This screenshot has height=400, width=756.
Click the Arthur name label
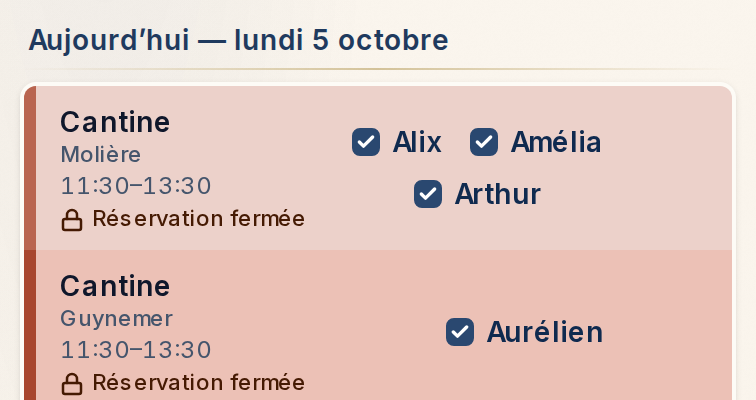[498, 194]
